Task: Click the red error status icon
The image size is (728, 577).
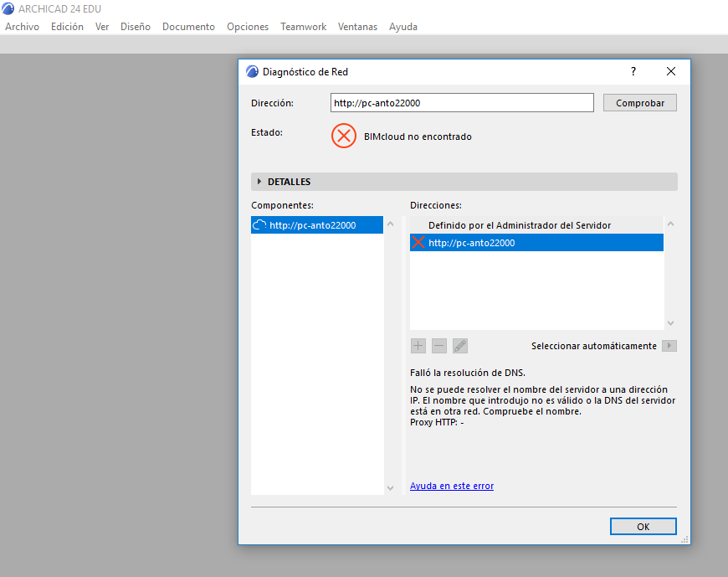Action: [x=344, y=136]
